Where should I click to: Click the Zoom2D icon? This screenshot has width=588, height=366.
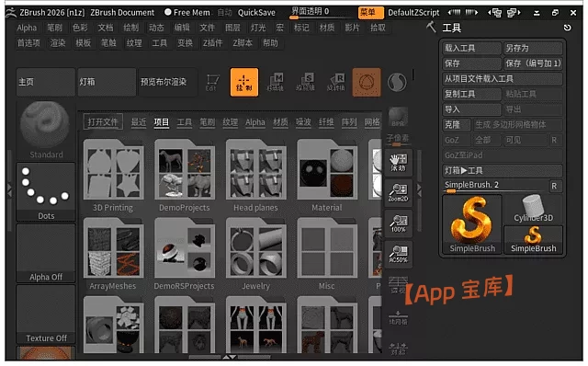[x=398, y=193]
